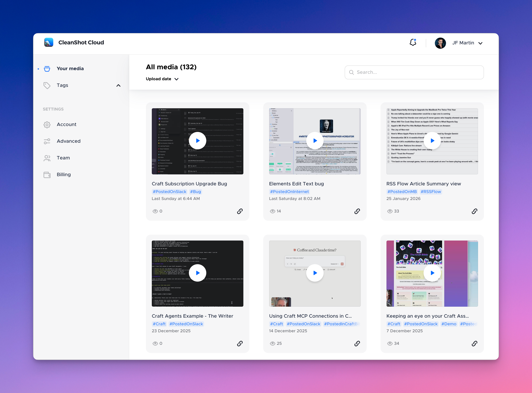
Task: Click the notifications bell icon
Action: (x=413, y=43)
